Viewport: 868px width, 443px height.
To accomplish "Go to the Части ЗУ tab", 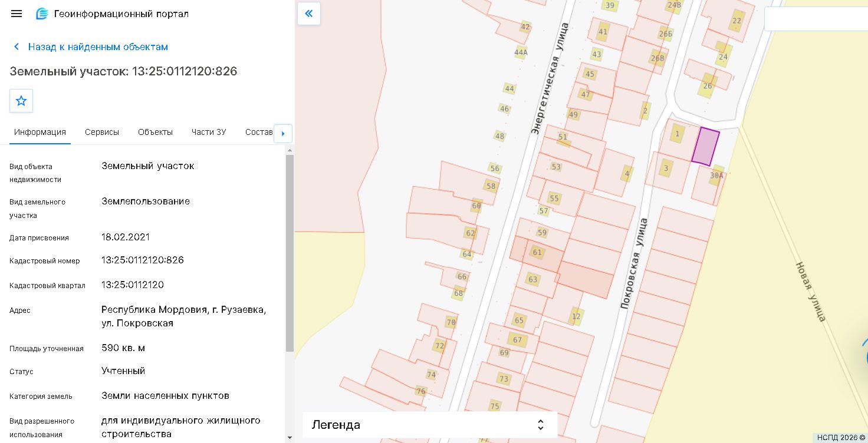I will 209,132.
